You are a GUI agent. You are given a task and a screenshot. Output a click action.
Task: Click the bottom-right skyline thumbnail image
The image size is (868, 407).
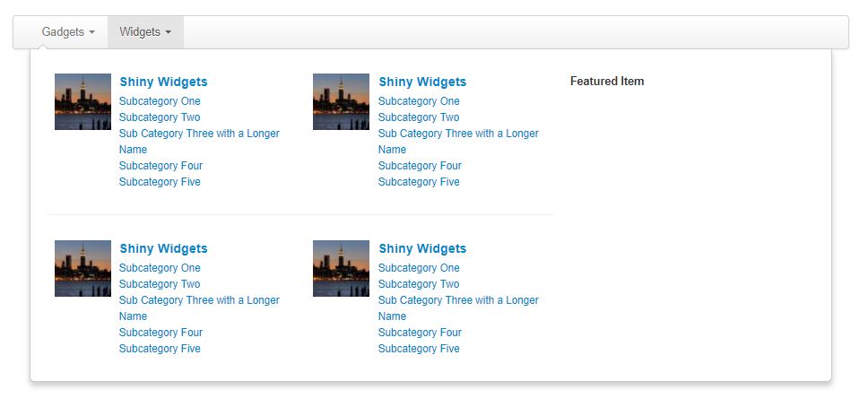tap(341, 269)
